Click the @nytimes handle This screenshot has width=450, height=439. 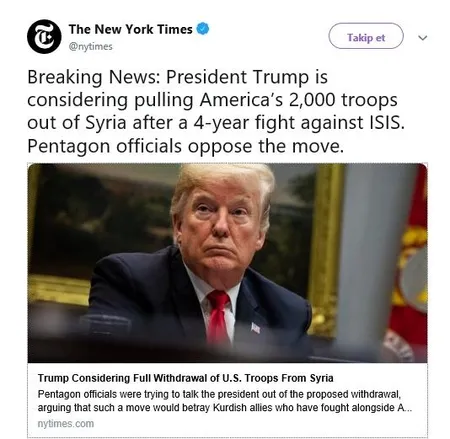(x=90, y=47)
